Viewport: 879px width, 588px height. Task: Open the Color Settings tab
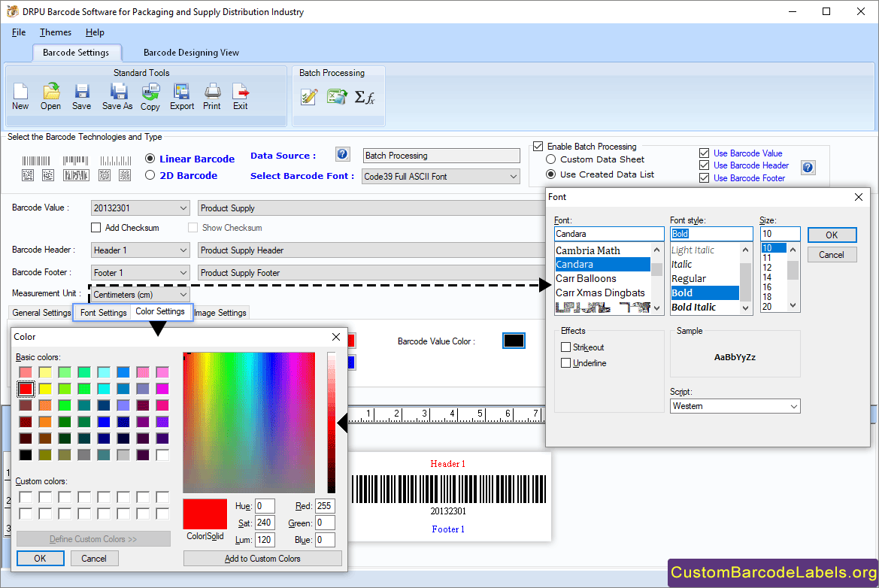pos(160,311)
